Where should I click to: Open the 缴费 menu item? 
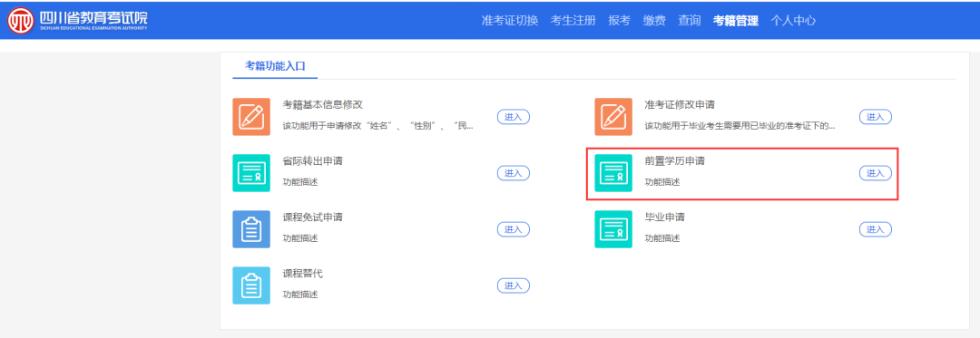coord(654,20)
